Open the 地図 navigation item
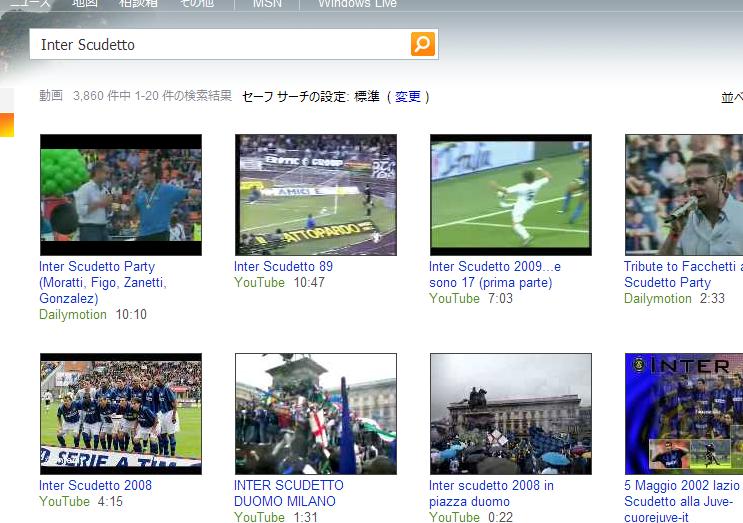The height and width of the screenshot is (523, 743). (x=85, y=4)
